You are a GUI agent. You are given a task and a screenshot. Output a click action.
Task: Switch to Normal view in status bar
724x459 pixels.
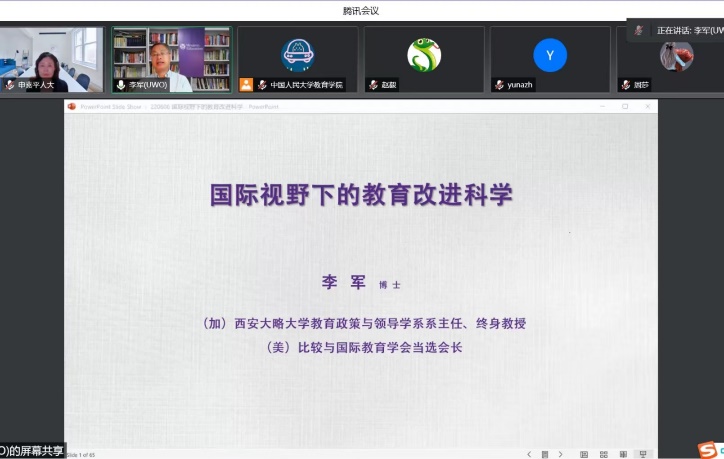[584, 454]
